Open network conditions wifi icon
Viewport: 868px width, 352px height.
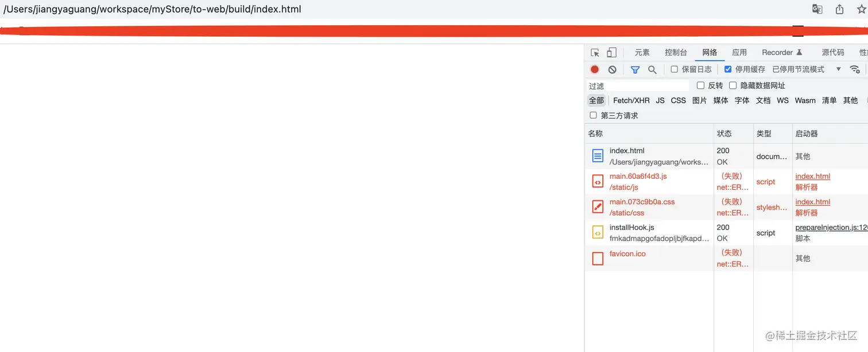855,69
